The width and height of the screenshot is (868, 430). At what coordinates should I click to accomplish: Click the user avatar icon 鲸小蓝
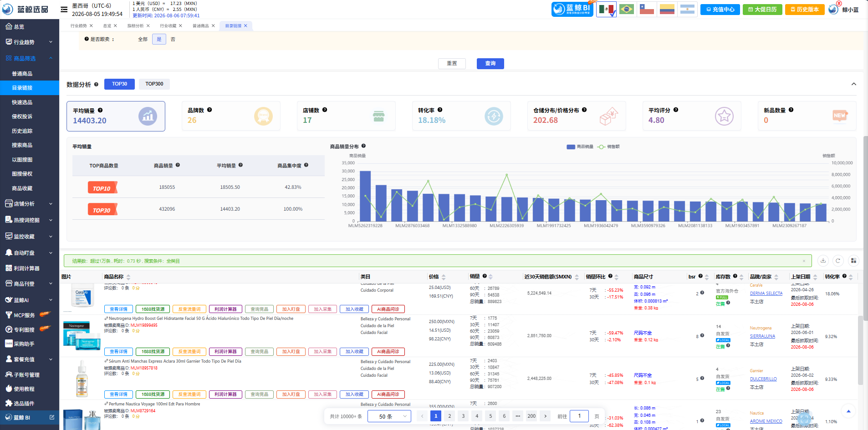point(833,9)
